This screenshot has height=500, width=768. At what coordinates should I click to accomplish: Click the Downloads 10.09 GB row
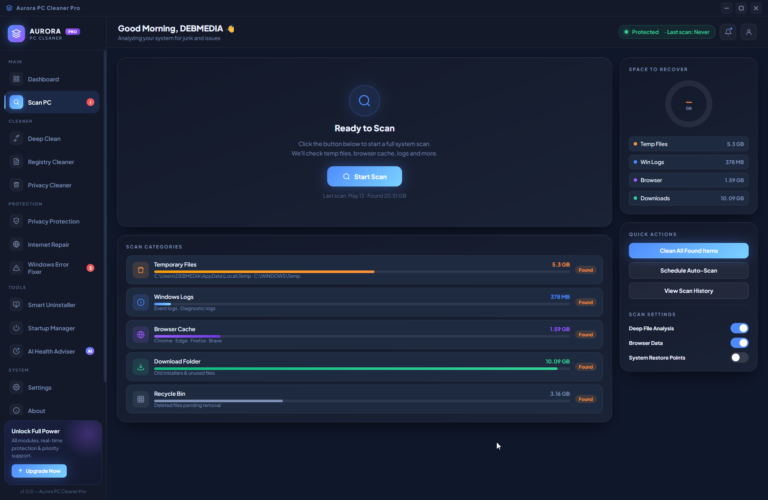(688, 198)
